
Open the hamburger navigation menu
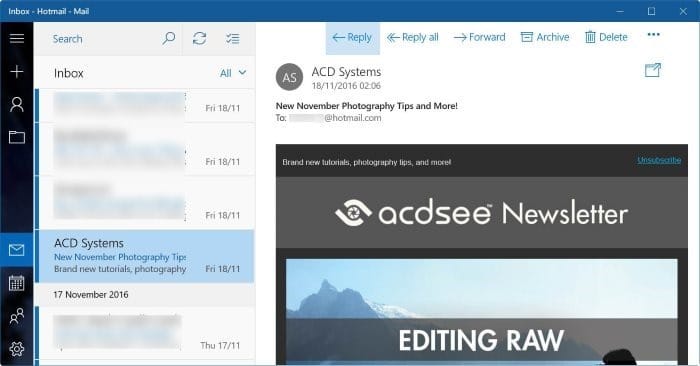click(17, 38)
